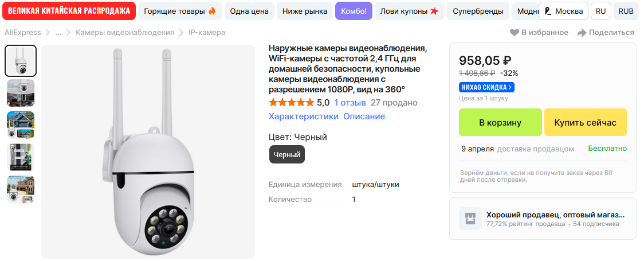This screenshot has height=261, width=644.
Task: Open the Характеристики link
Action: pos(304,116)
